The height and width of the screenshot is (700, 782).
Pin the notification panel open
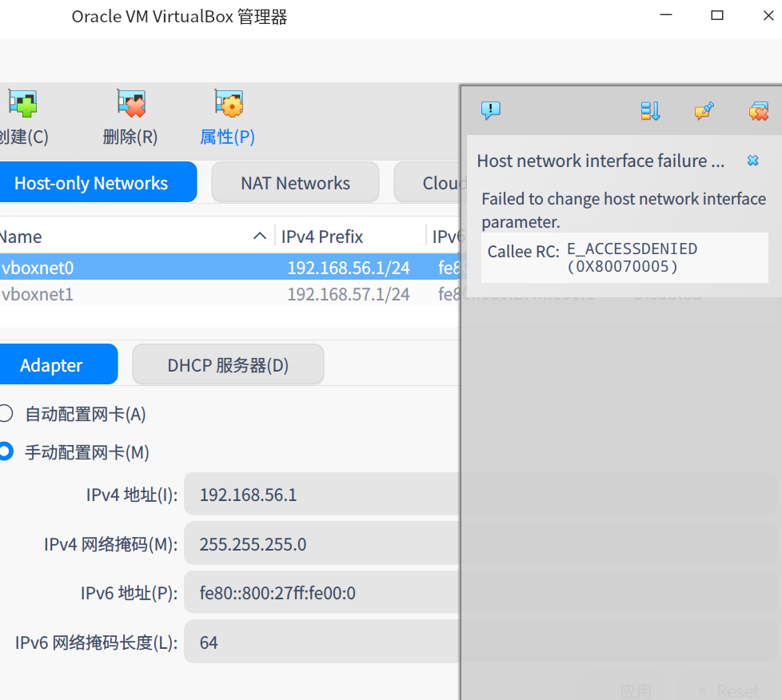704,111
